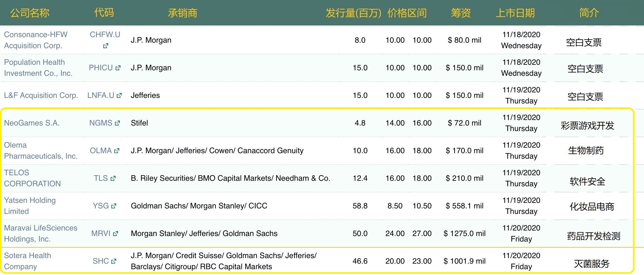This screenshot has height=275, width=644.
Task: Open external link icon beside MRVI
Action: tap(115, 234)
